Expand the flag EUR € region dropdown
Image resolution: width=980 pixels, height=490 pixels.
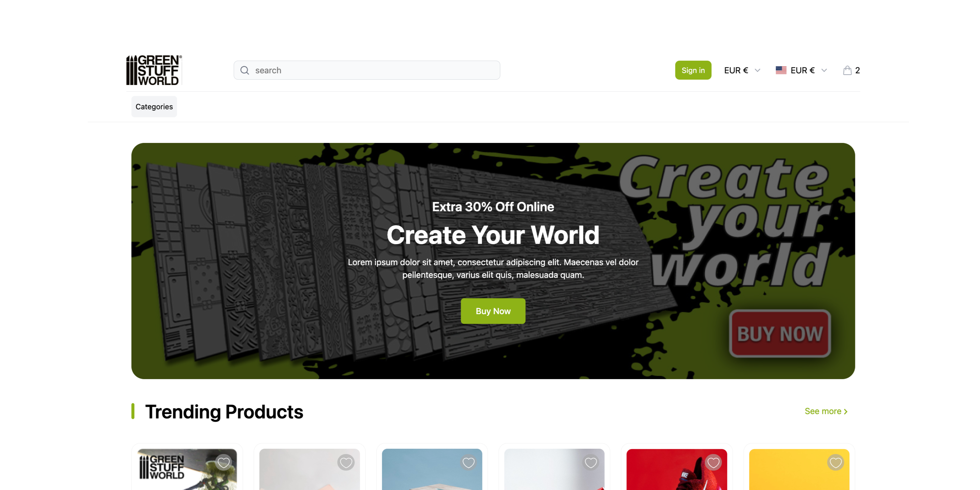[x=802, y=70]
